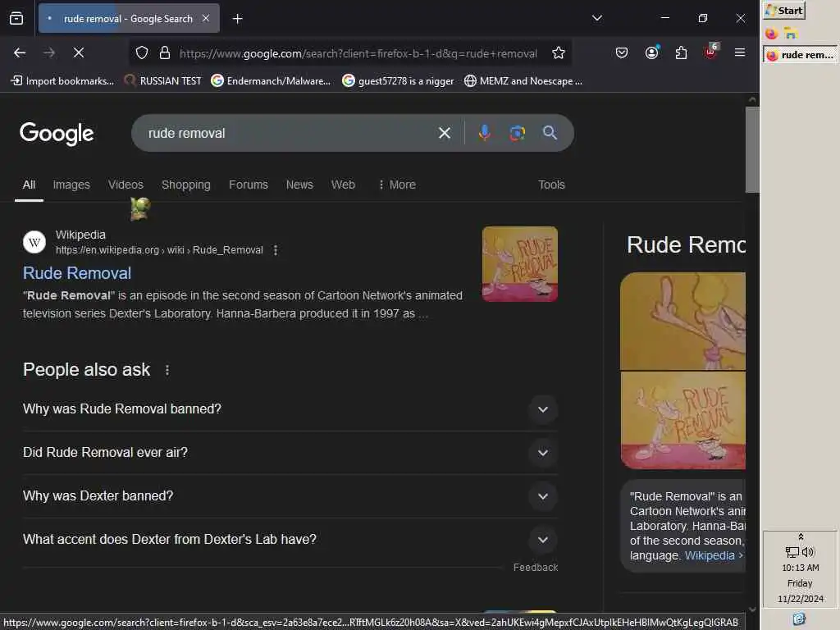The height and width of the screenshot is (630, 840).
Task: Click the Rude Removal result thumbnail
Action: tap(519, 263)
